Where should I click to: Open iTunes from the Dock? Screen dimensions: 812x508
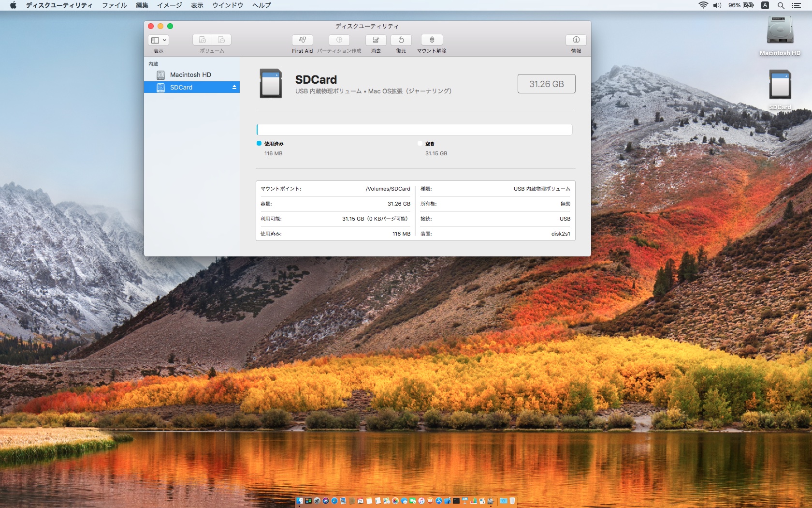coord(421,501)
